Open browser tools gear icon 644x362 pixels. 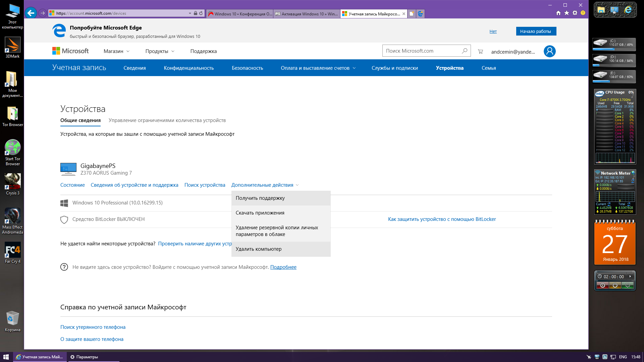[575, 13]
